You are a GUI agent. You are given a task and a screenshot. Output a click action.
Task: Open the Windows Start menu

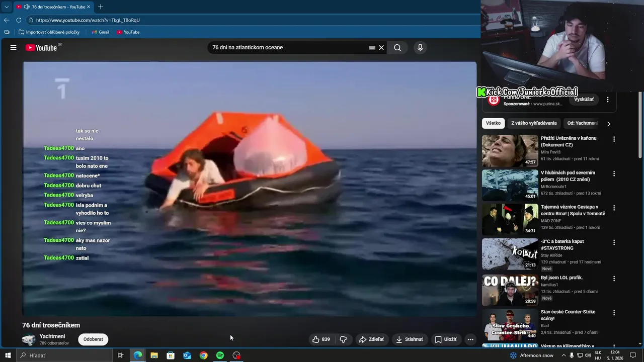click(8, 355)
